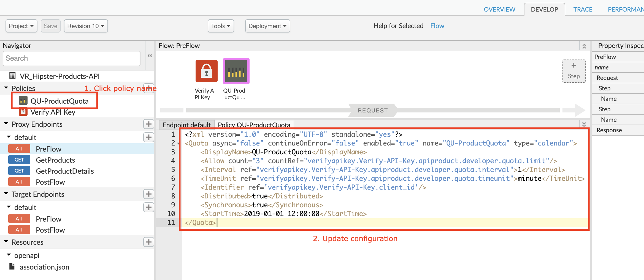Switch to the PERFORMANCE tab
644x280 pixels.
(x=626, y=9)
